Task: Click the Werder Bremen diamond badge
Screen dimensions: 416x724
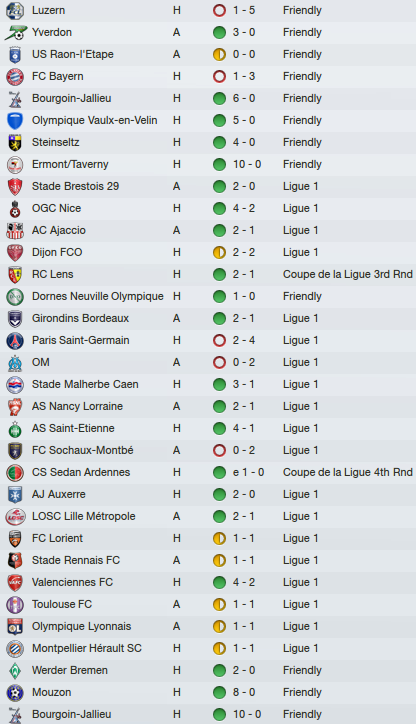Action: coord(15,670)
